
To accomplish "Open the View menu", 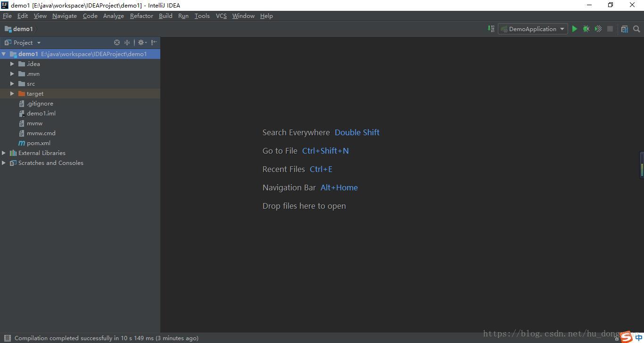I will 40,16.
